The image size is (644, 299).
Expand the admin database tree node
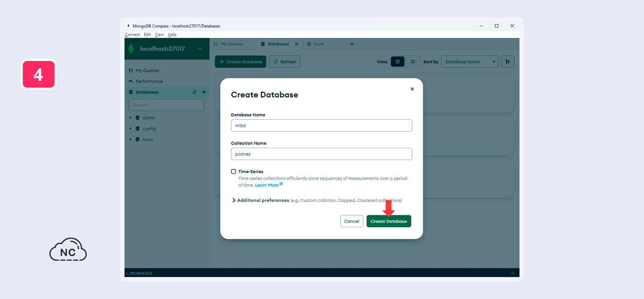coord(131,118)
